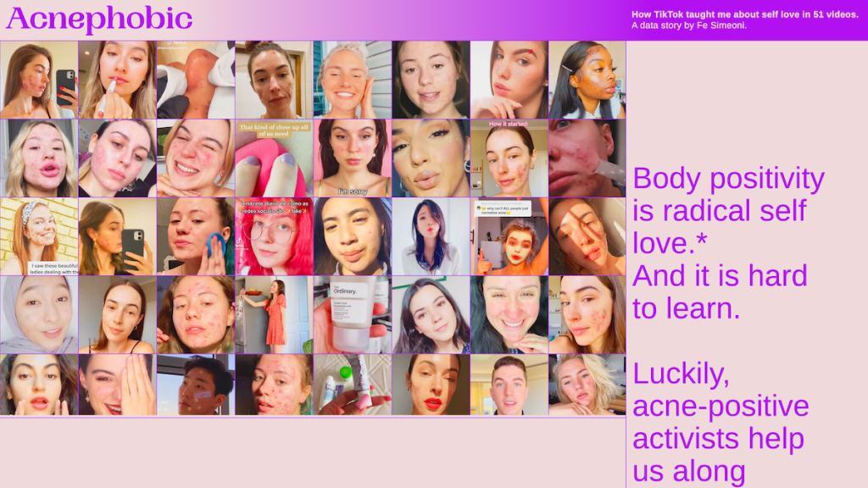
Task: Open the gloved-hand facial treatment close-up
Action: [x=195, y=80]
